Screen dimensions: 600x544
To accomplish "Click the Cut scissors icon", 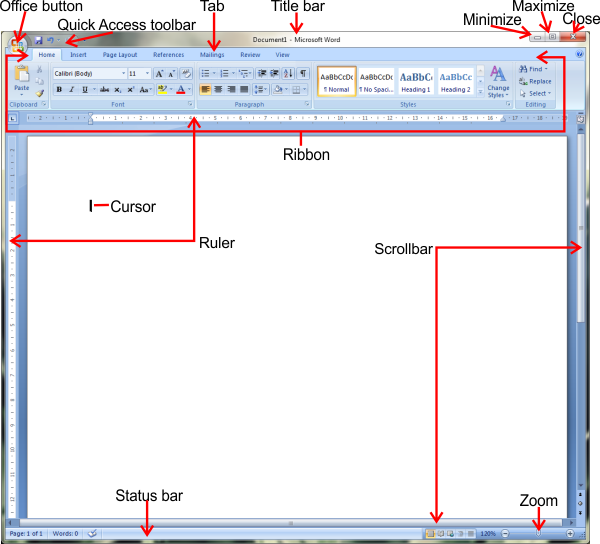I will (x=39, y=69).
